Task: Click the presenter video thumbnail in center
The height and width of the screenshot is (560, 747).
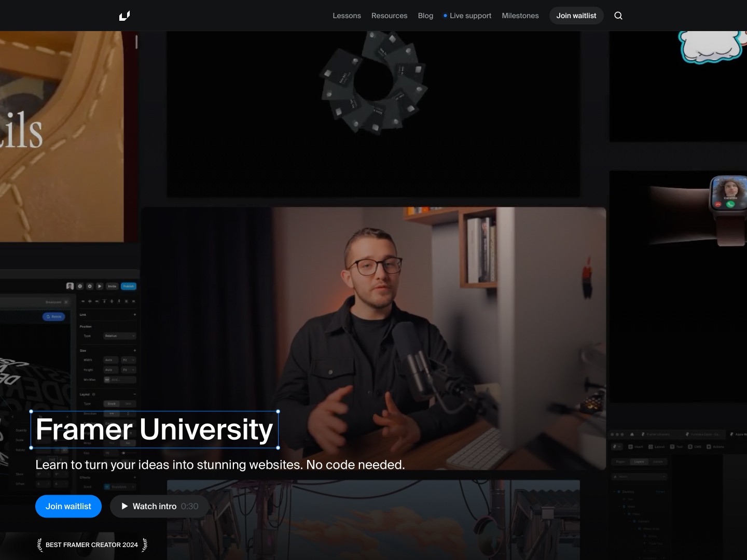Action: (x=374, y=339)
